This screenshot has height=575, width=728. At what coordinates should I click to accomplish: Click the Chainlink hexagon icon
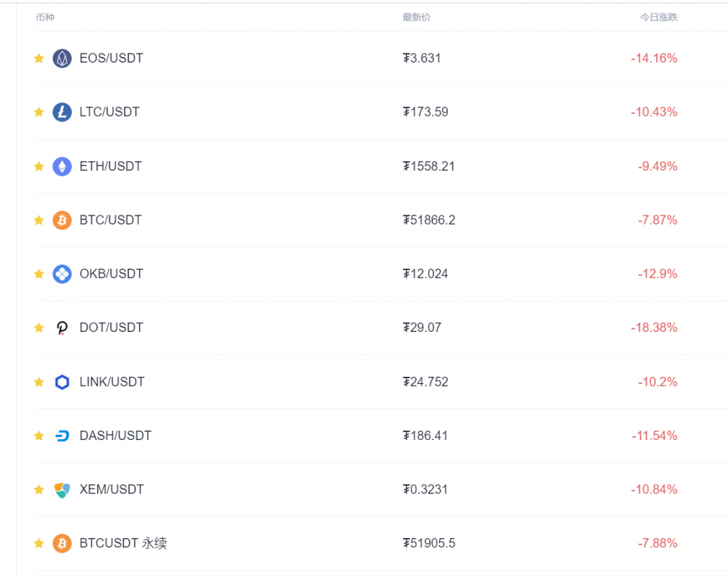63,382
